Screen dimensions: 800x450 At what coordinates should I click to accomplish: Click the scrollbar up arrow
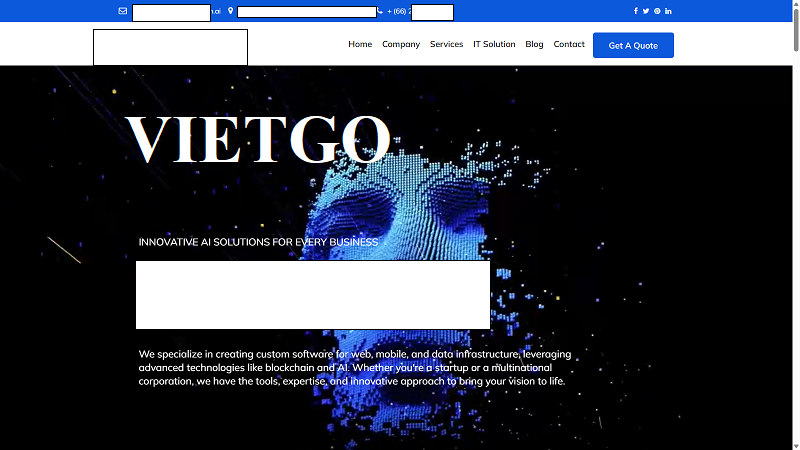click(794, 5)
